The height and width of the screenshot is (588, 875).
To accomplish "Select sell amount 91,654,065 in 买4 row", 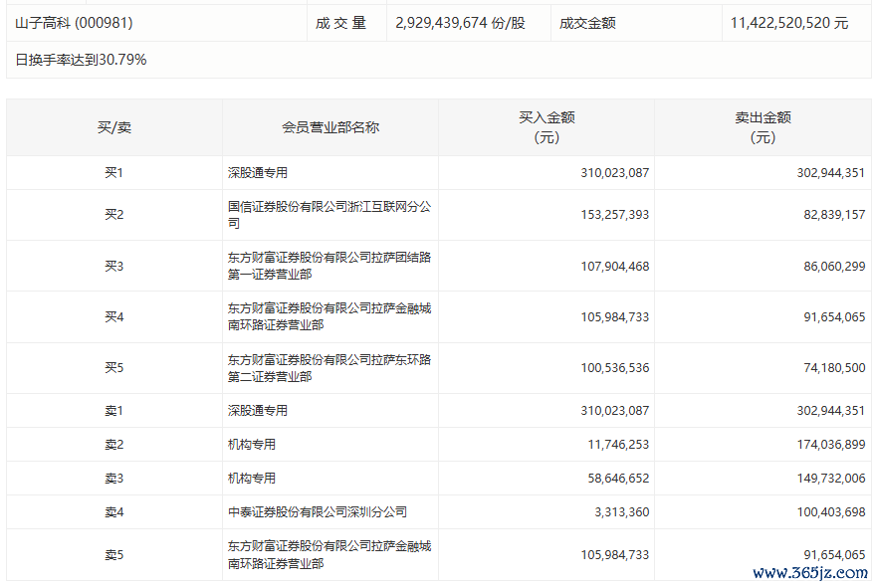I will pos(834,316).
